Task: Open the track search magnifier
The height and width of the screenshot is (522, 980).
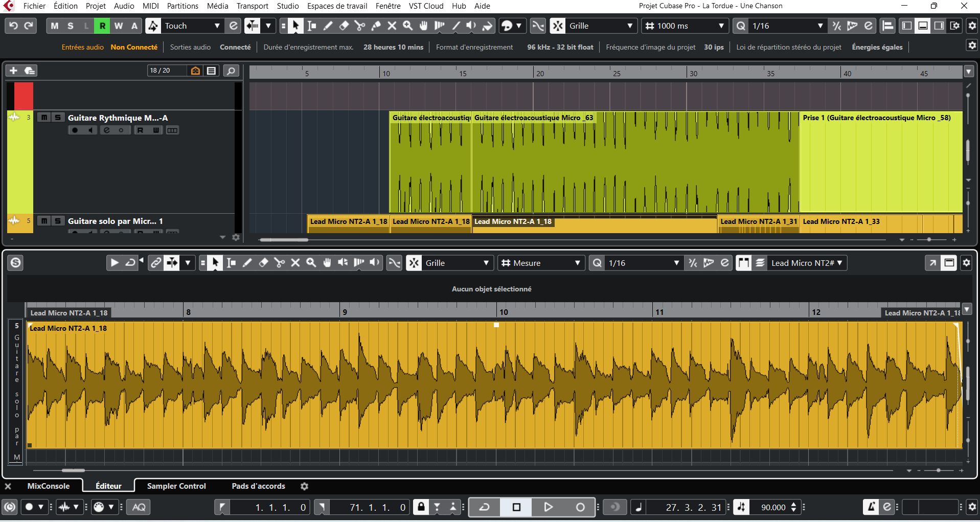Action: point(231,71)
